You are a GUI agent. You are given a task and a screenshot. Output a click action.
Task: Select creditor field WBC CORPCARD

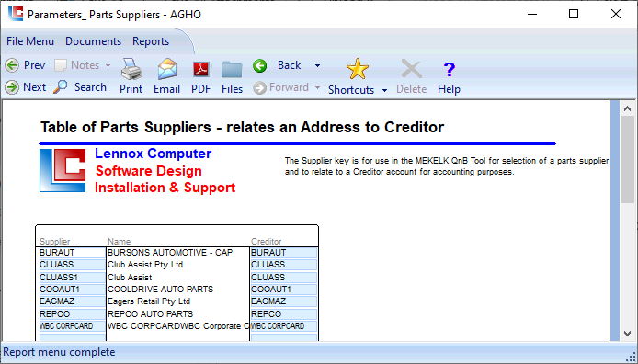[283, 326]
